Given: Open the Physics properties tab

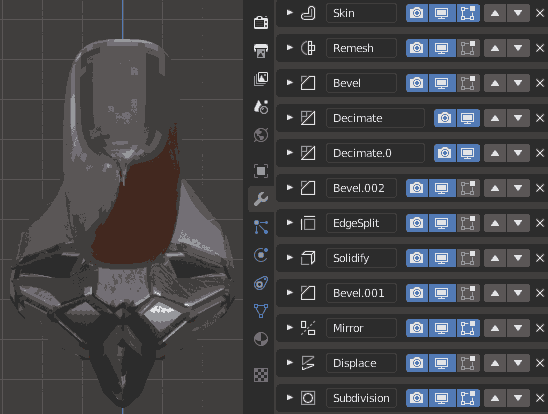Looking at the screenshot, I should (x=261, y=255).
